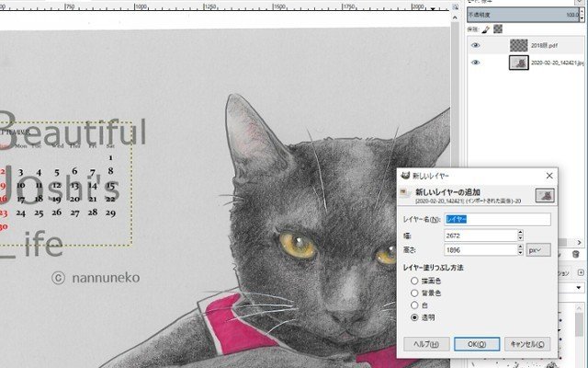
Task: Click the layer name input field
Action: 498,219
